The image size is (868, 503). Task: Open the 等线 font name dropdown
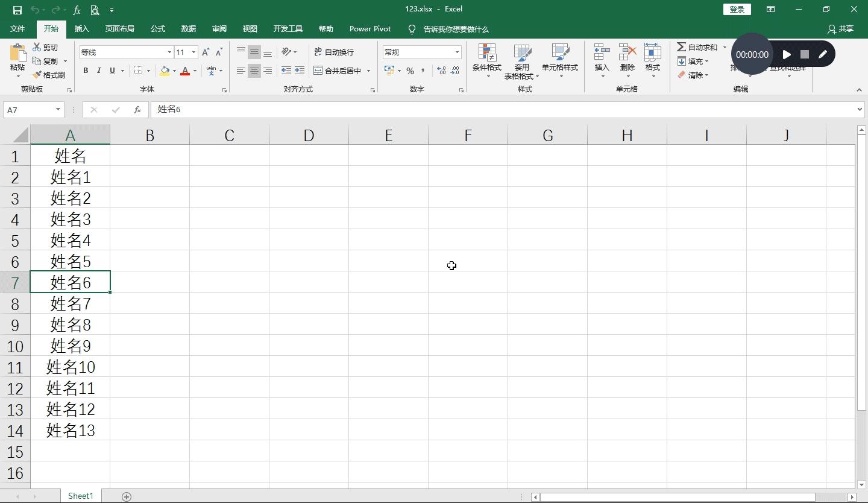point(169,52)
